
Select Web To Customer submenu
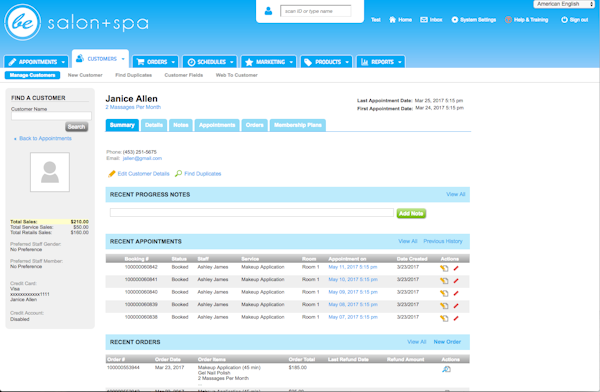(x=236, y=75)
